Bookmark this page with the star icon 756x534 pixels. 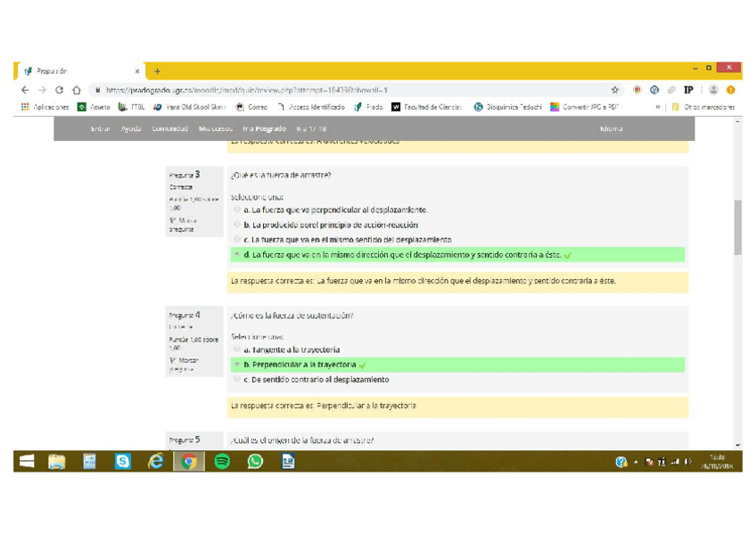pos(615,90)
